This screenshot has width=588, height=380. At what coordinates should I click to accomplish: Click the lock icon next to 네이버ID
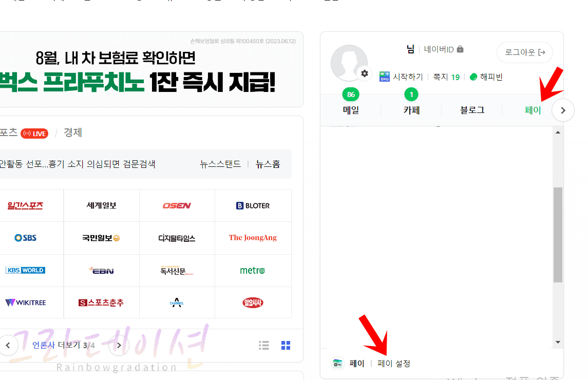[460, 49]
